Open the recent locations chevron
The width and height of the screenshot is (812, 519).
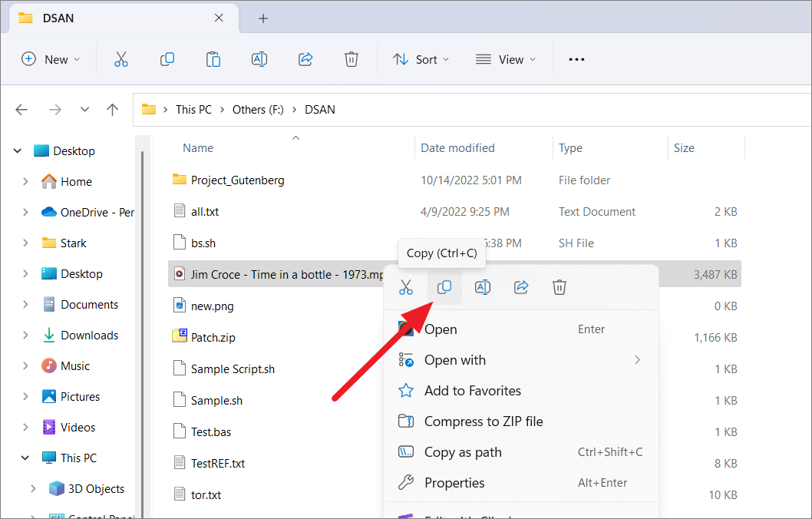(x=84, y=109)
